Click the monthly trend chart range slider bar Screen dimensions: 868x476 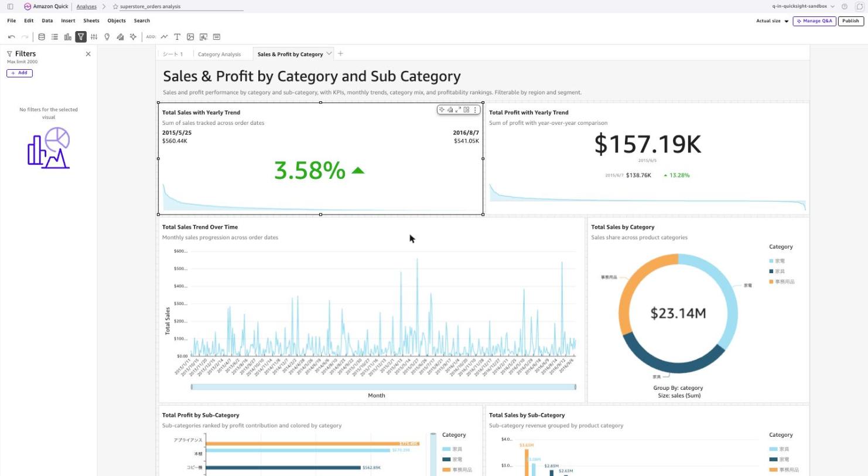pyautogui.click(x=384, y=387)
